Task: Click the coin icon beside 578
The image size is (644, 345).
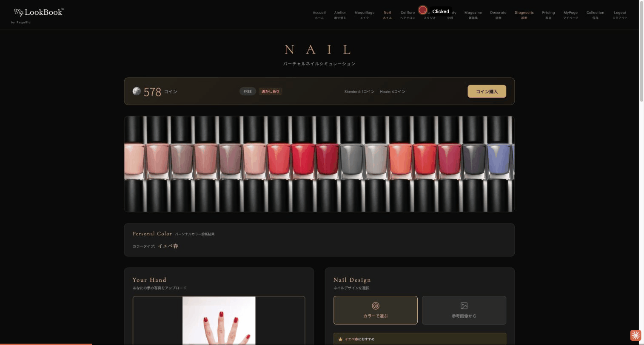Action: tap(137, 91)
